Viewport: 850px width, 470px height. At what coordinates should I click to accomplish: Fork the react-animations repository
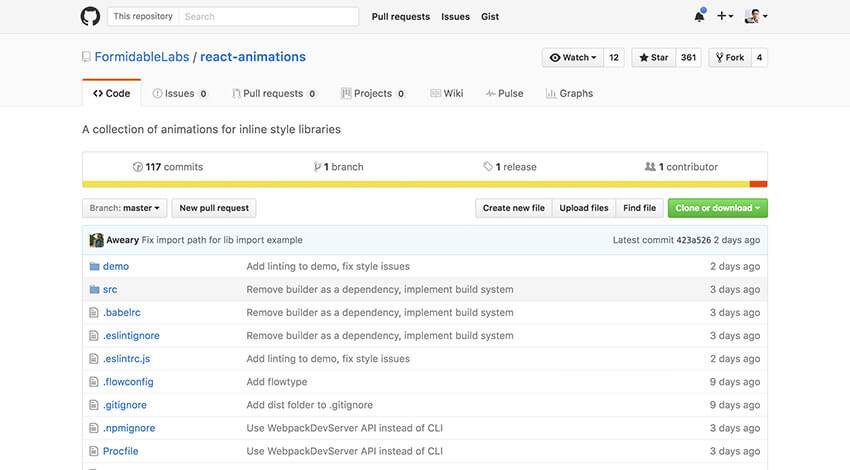pos(730,57)
